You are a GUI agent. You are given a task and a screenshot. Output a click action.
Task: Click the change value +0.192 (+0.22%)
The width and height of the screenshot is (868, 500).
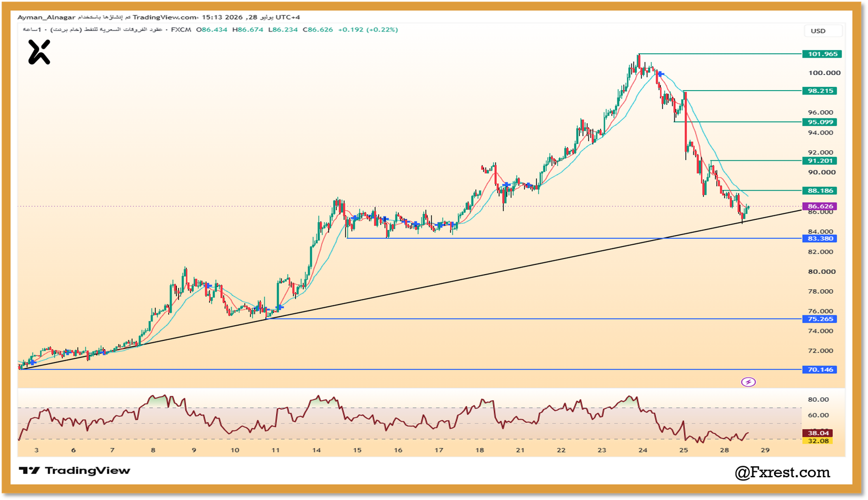point(368,30)
